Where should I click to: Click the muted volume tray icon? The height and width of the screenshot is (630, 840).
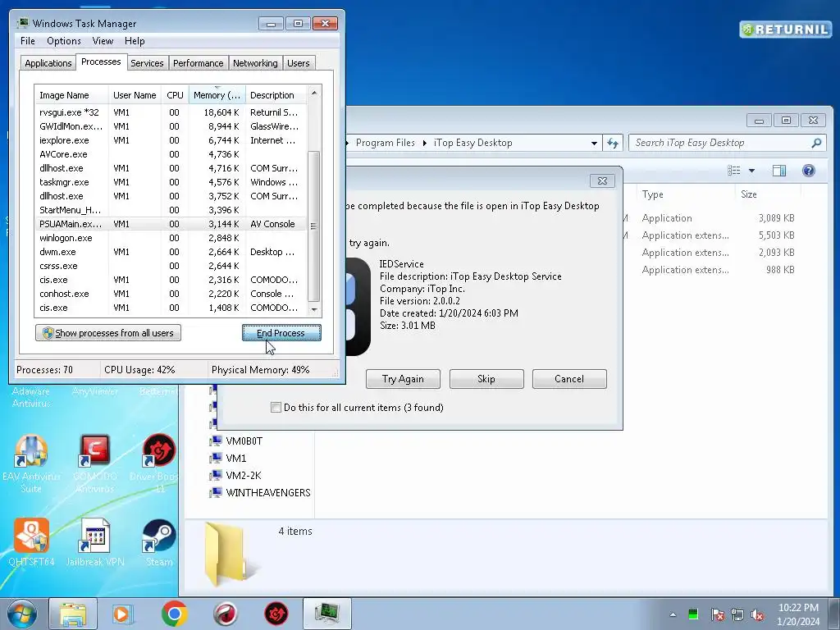[x=757, y=614]
